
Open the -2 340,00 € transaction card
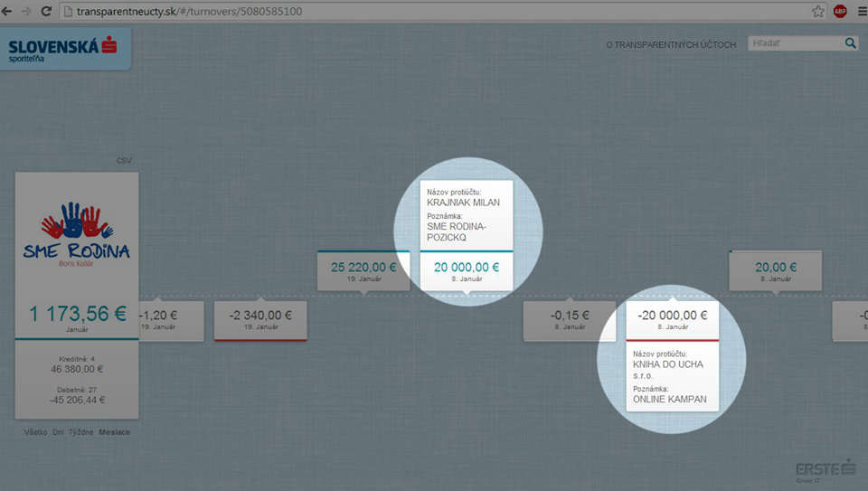[x=260, y=321]
